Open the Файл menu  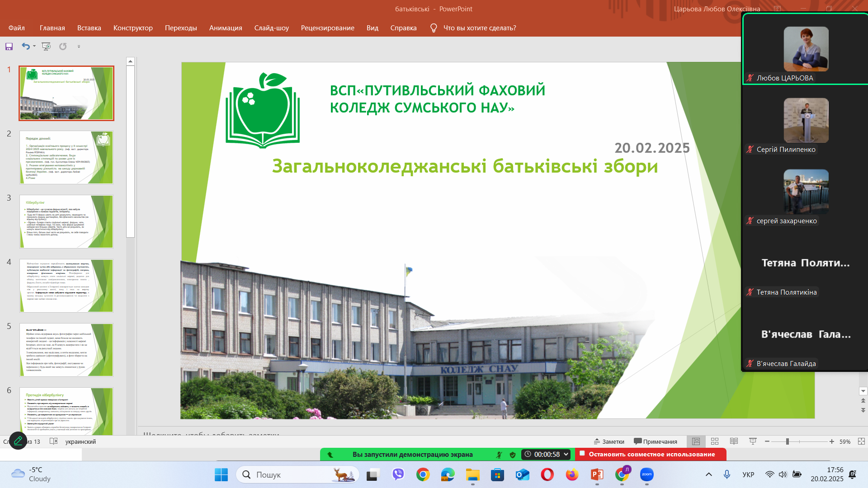tap(17, 28)
